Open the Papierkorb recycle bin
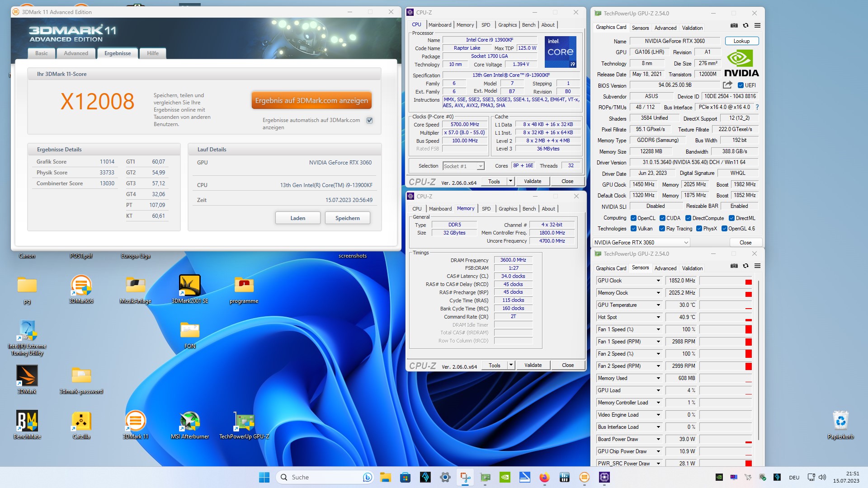The width and height of the screenshot is (868, 488). pos(841,425)
